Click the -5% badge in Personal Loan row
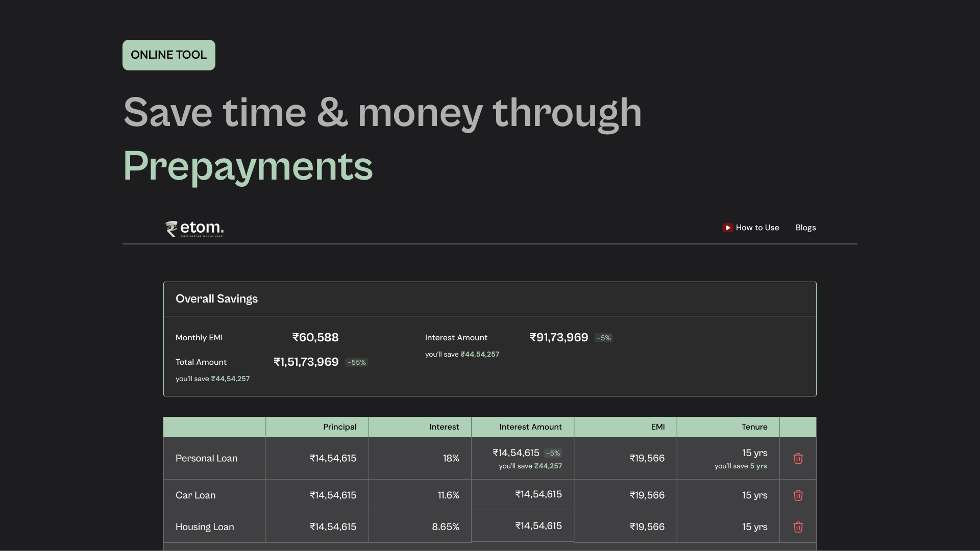The width and height of the screenshot is (980, 551). coord(553,453)
